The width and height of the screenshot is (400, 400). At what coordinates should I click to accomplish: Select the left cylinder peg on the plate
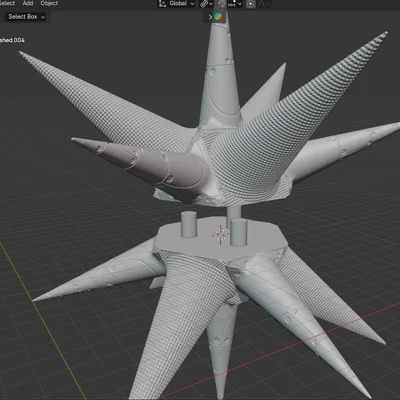pyautogui.click(x=188, y=224)
